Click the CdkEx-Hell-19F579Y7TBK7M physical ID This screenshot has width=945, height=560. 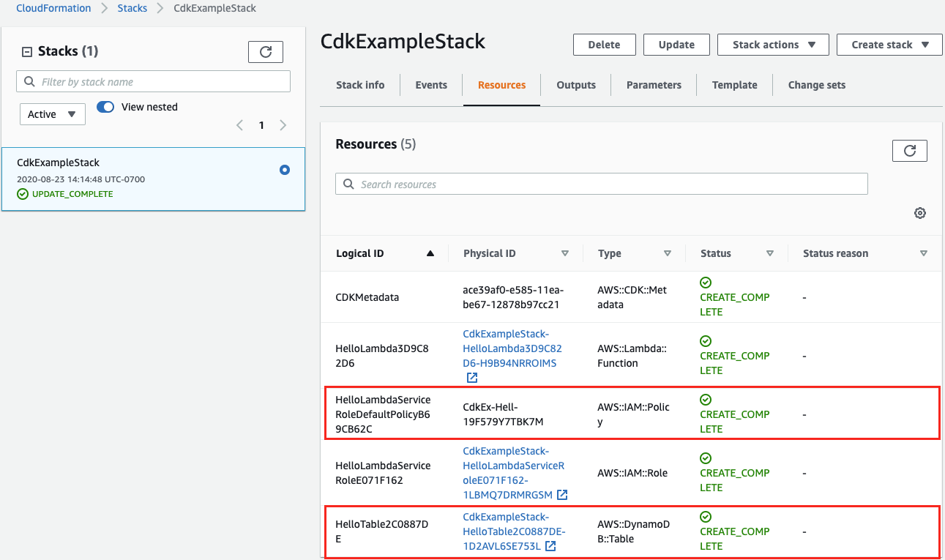pyautogui.click(x=503, y=414)
